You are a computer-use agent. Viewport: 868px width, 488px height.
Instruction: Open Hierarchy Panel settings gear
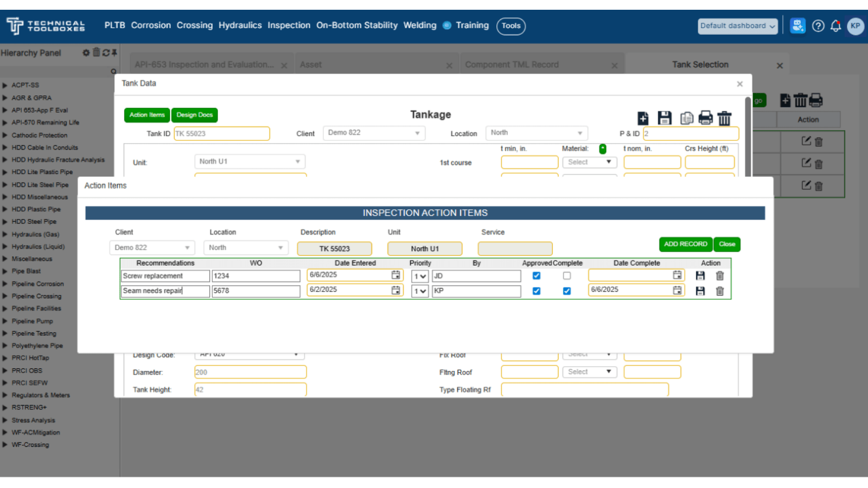click(86, 53)
